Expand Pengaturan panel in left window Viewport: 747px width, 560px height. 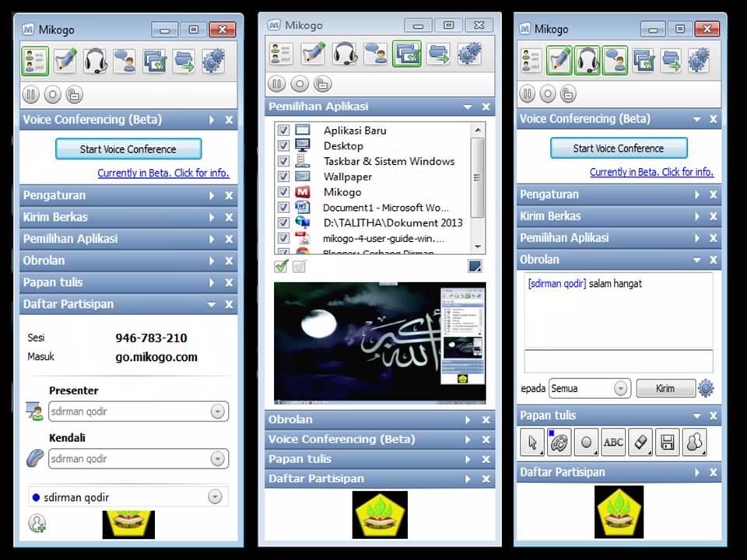coord(212,196)
